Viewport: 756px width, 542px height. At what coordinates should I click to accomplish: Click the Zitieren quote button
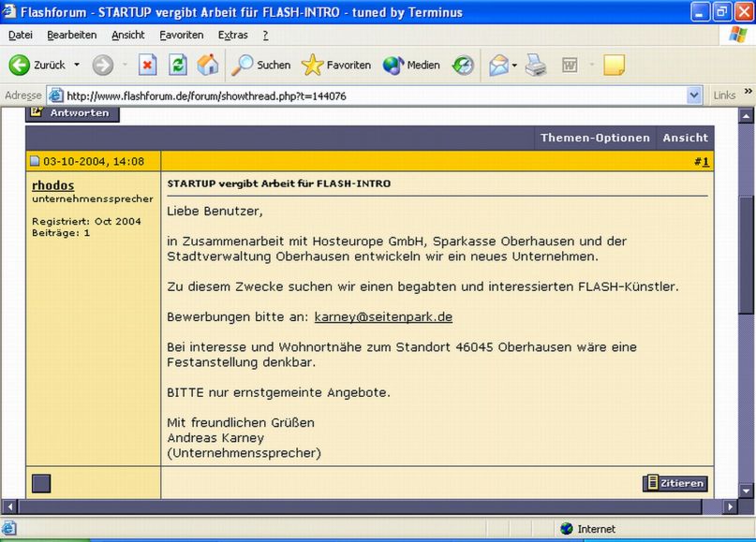(675, 483)
